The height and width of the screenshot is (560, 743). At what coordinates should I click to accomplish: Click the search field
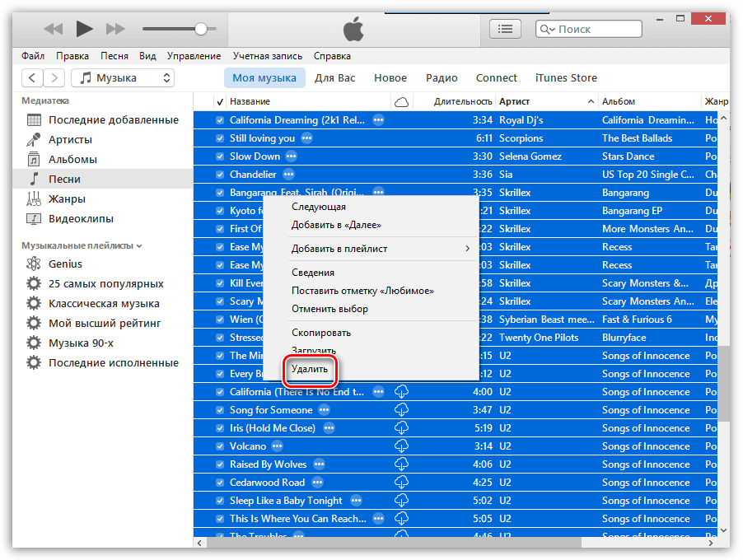click(589, 30)
